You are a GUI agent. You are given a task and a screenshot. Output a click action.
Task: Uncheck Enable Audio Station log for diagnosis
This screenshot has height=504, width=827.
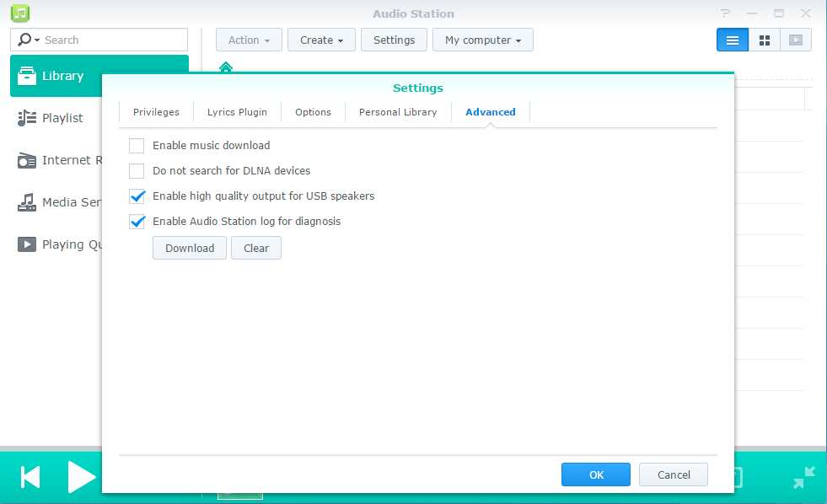(137, 222)
